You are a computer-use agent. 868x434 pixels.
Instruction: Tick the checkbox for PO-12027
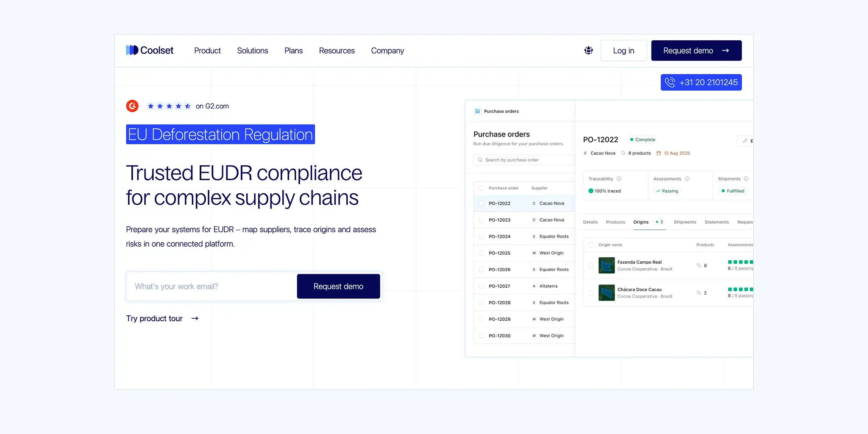pyautogui.click(x=481, y=286)
